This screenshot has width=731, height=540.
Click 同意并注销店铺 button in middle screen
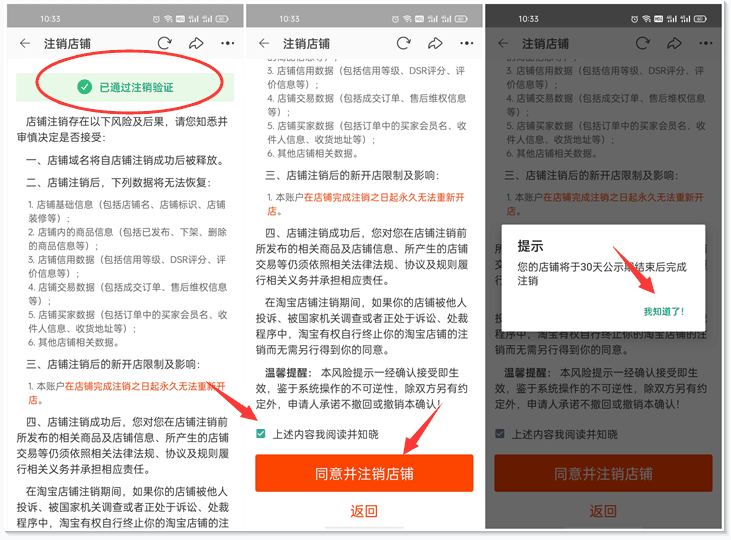(364, 473)
